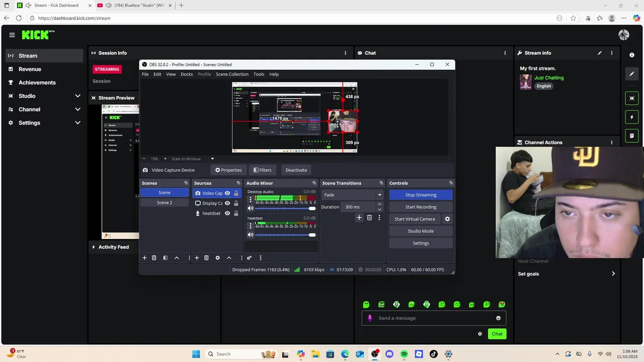Open Channel Actions three-dot menu

click(612, 142)
